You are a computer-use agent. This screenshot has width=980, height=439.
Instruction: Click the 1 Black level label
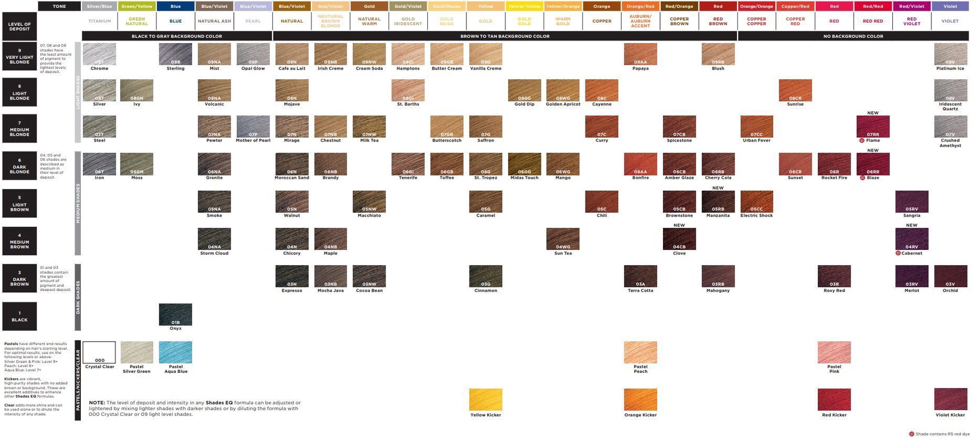coord(20,317)
